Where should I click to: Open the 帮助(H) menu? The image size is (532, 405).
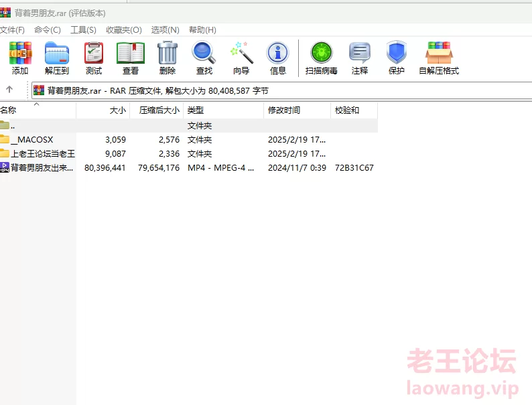[x=202, y=30]
